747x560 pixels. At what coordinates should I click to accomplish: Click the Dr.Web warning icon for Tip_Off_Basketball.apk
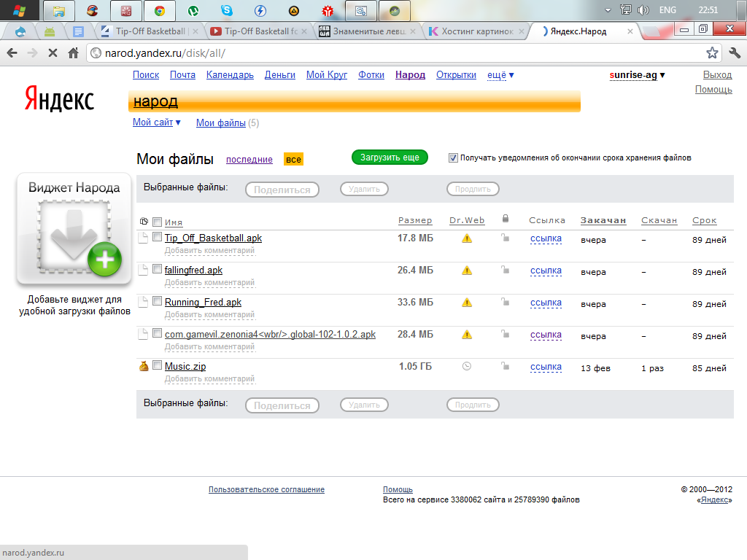(467, 238)
